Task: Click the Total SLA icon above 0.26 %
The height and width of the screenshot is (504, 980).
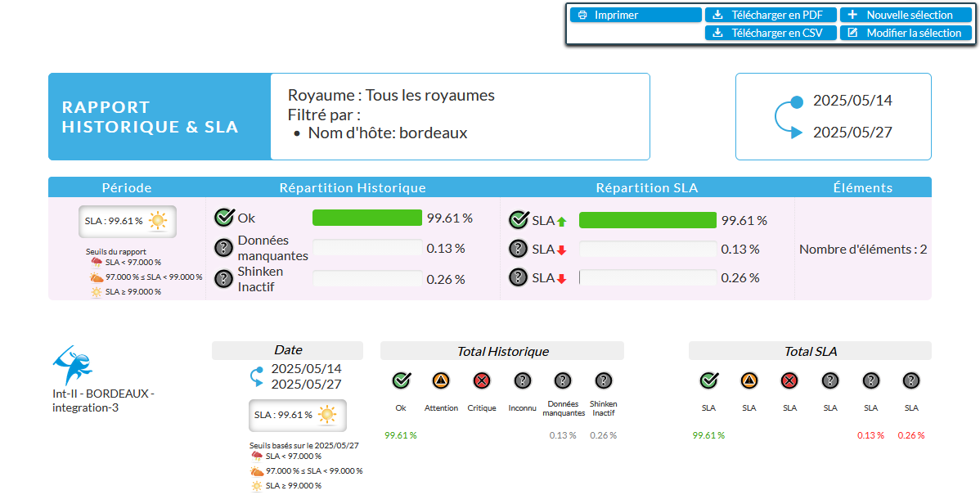Action: click(911, 380)
